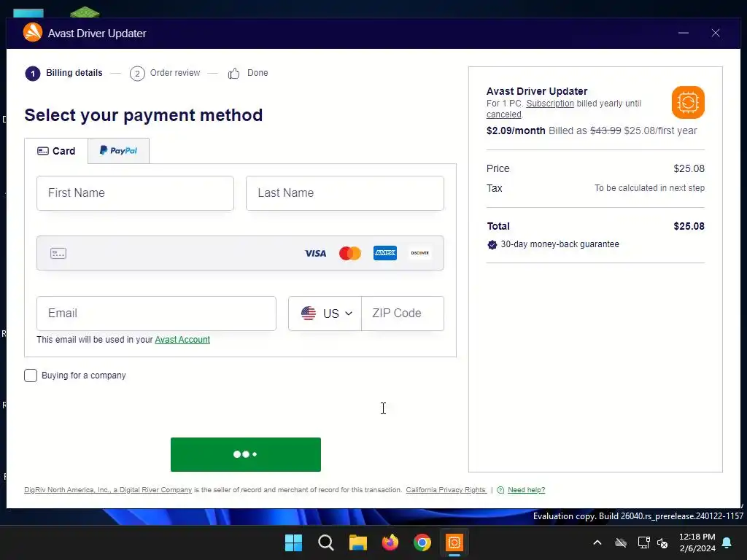Focus the ZIP Code field
This screenshot has height=560, width=747.
point(403,314)
